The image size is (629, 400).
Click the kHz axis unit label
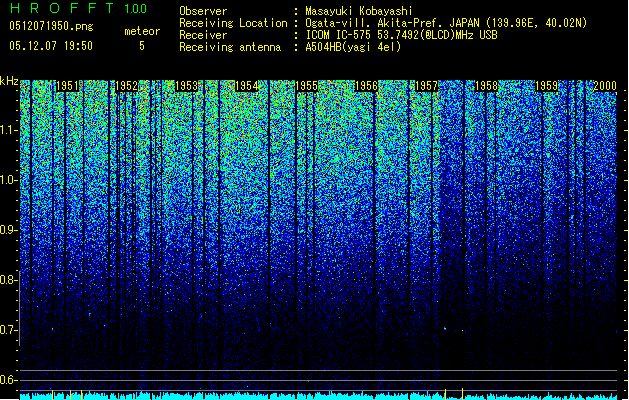pyautogui.click(x=9, y=81)
